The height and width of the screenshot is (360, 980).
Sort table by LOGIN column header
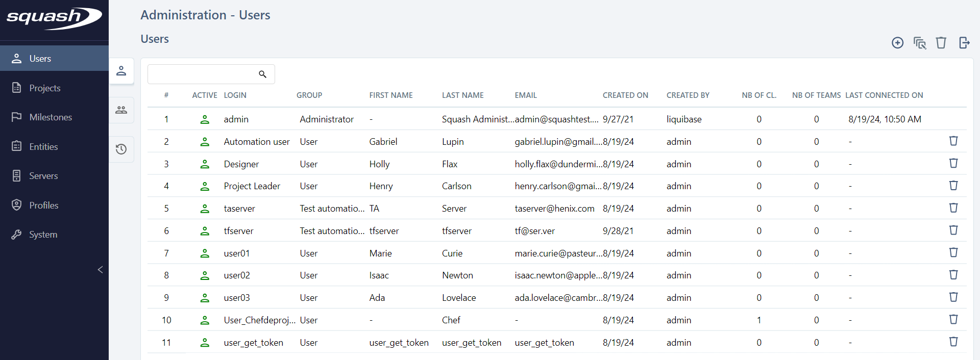point(235,95)
